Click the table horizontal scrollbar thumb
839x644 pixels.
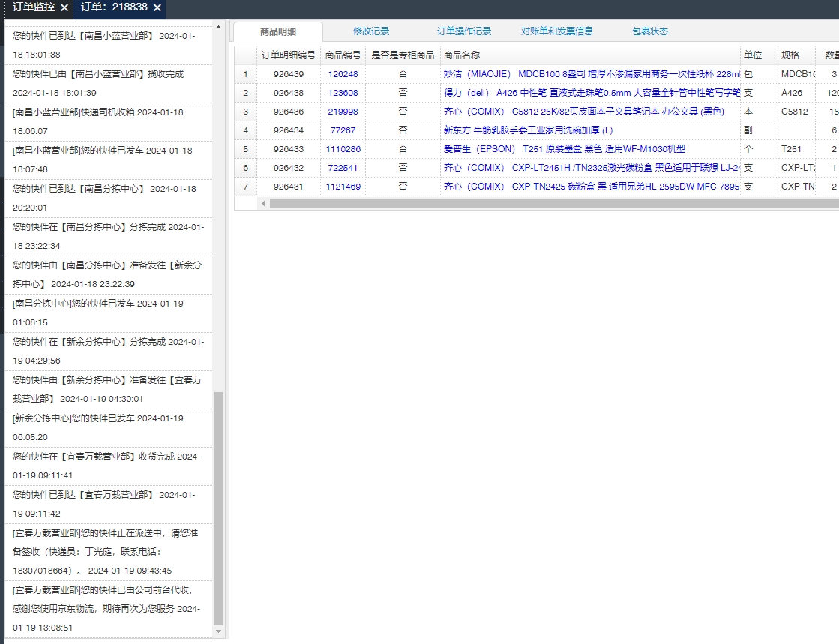[x=554, y=203]
